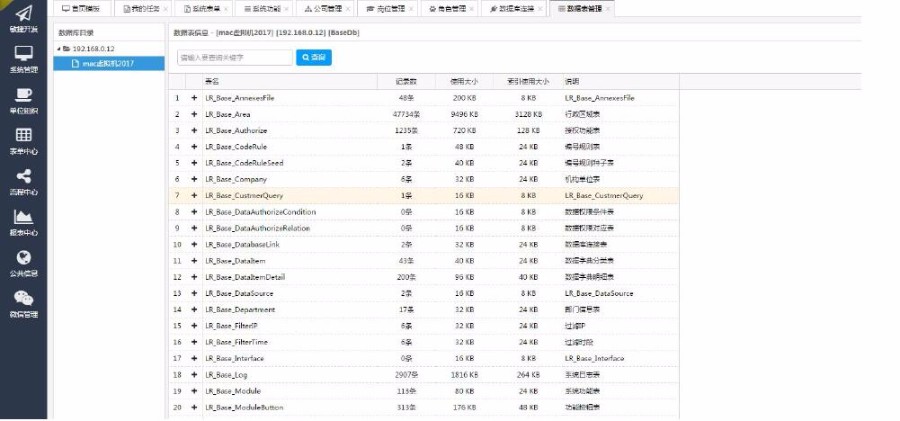The image size is (900, 421).
Task: Close the 数据表管理 tab
Action: (608, 9)
